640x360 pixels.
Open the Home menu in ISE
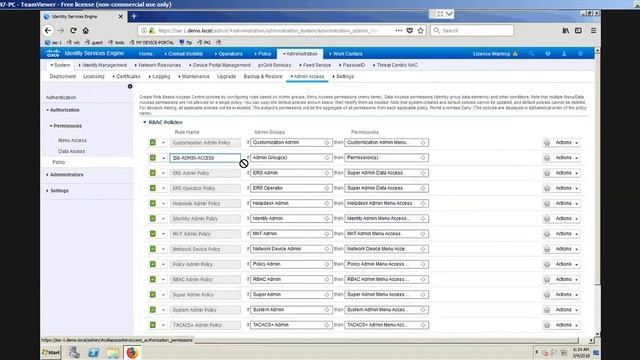[146, 54]
